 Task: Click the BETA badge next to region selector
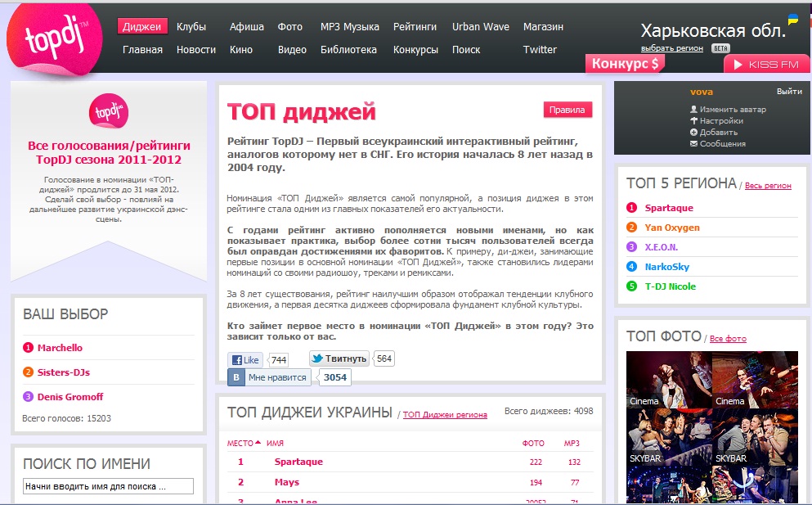point(720,48)
